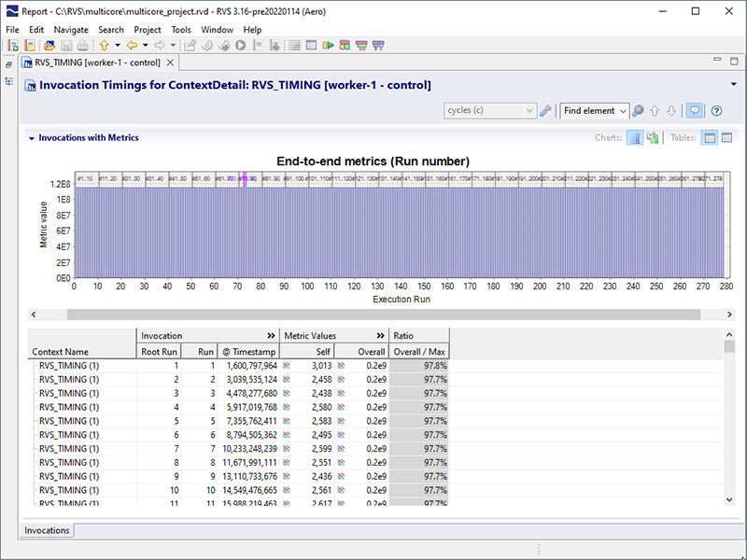Viewport: 747px width, 560px height.
Task: Open the dropdown next to the up arrow
Action: [x=118, y=45]
